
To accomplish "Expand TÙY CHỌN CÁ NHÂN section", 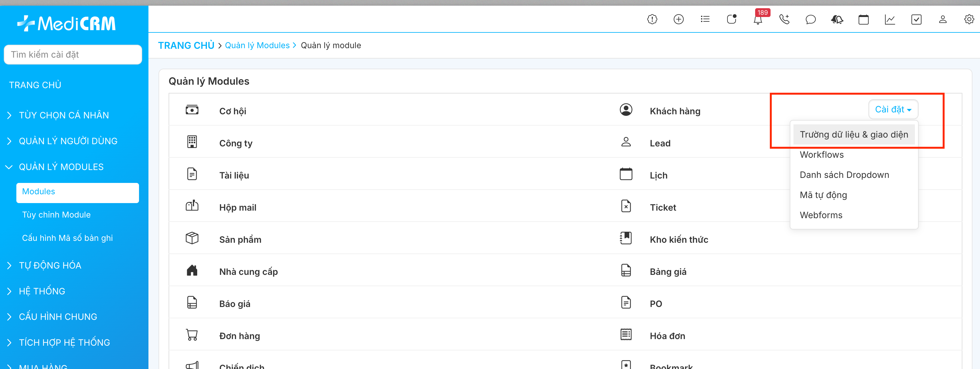I will tap(64, 115).
